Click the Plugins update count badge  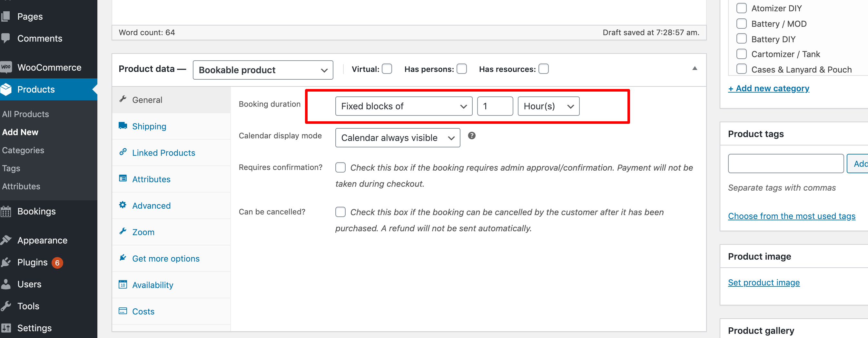pyautogui.click(x=57, y=263)
